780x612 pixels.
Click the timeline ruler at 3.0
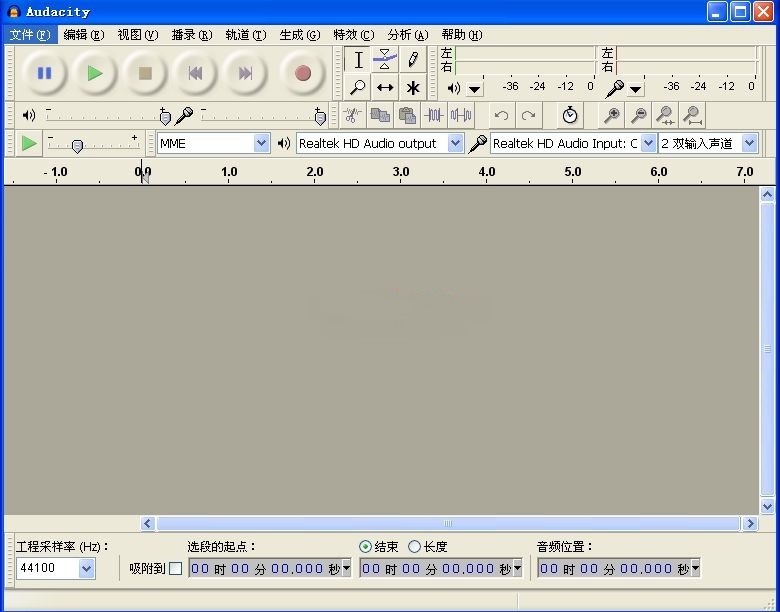click(x=400, y=172)
